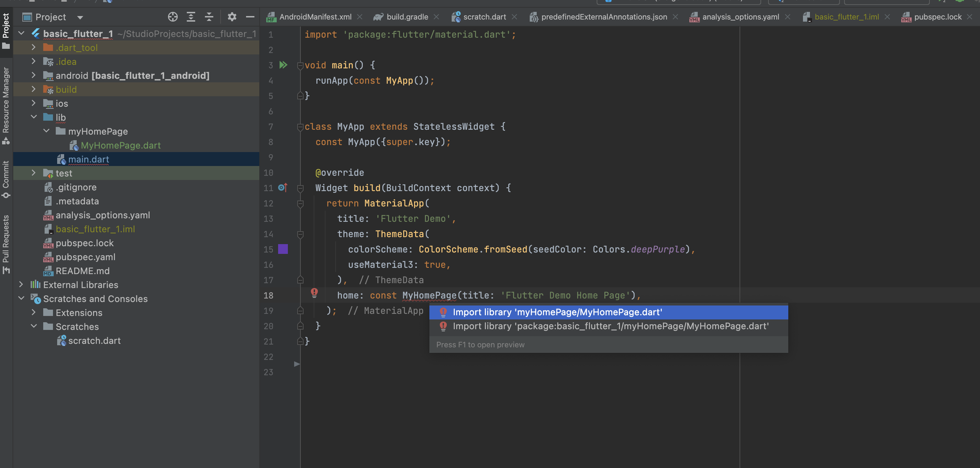Click Collapse All in the Project panel
Screen dimensions: 980x468
point(209,17)
